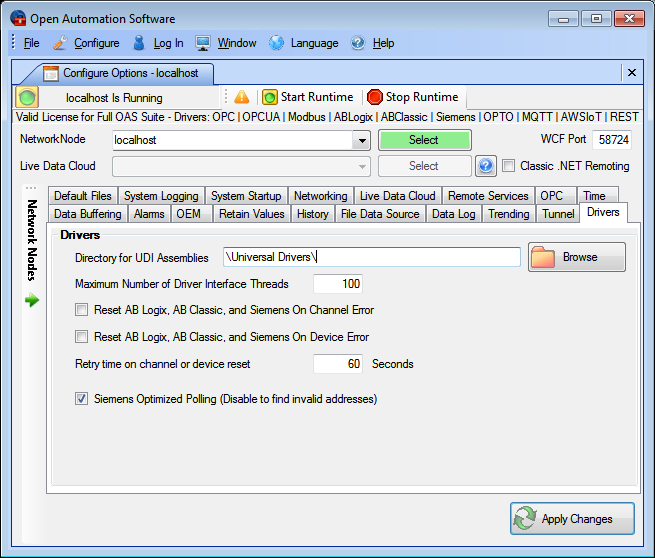
Task: Click the green Select button for NetworkNode
Action: [x=424, y=140]
